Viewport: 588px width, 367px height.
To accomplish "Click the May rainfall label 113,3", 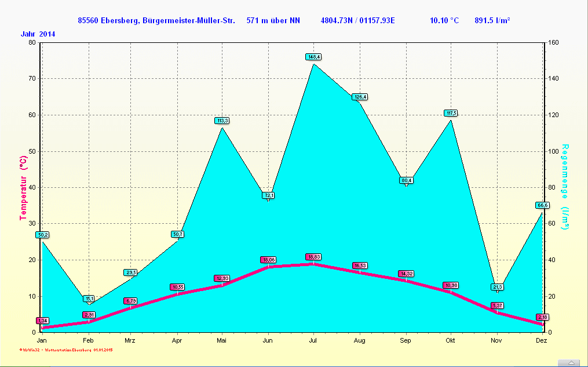I will tap(222, 121).
